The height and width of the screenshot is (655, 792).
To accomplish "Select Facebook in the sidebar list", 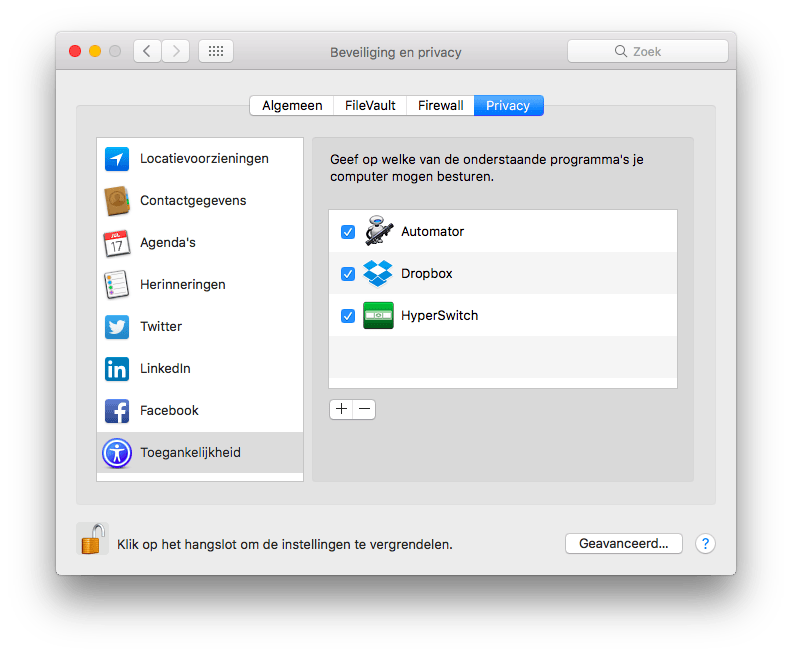I will [x=200, y=411].
